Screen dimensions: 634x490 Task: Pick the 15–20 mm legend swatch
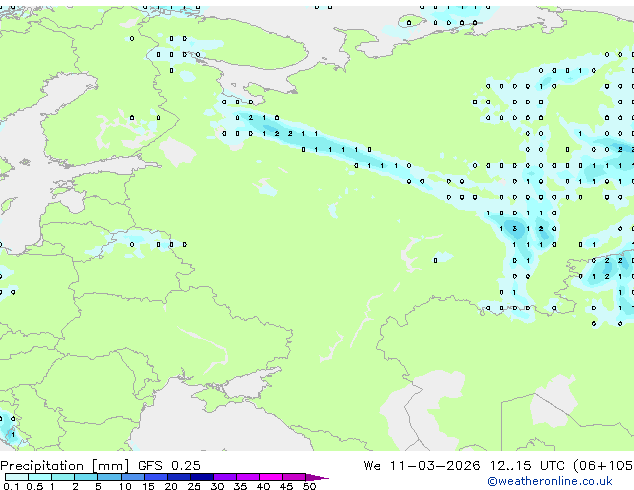pyautogui.click(x=155, y=477)
